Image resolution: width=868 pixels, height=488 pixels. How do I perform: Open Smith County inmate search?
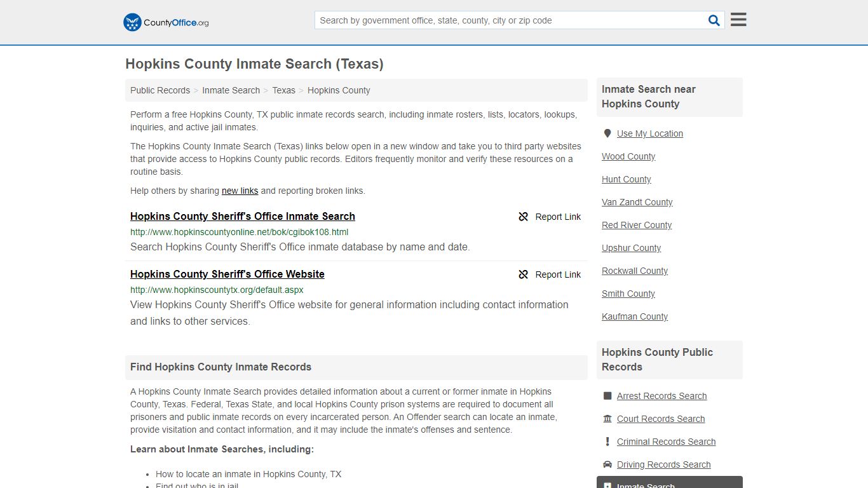coord(628,294)
